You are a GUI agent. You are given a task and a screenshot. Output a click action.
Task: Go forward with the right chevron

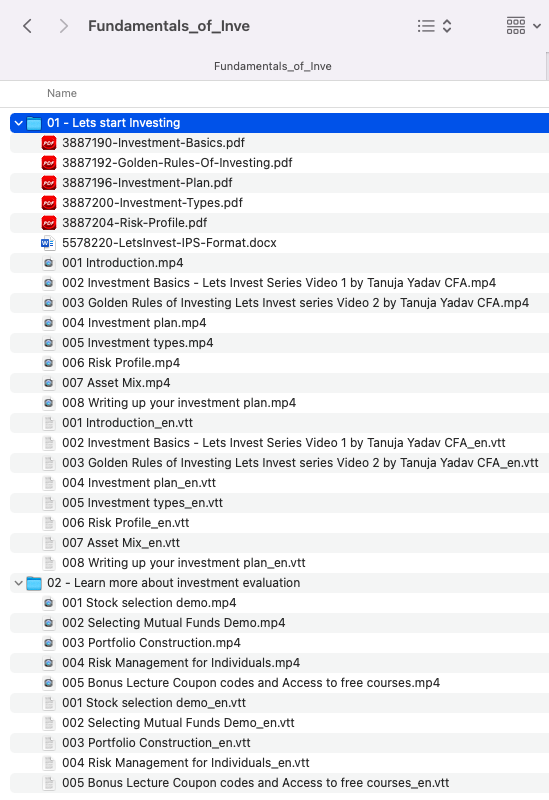click(x=63, y=26)
